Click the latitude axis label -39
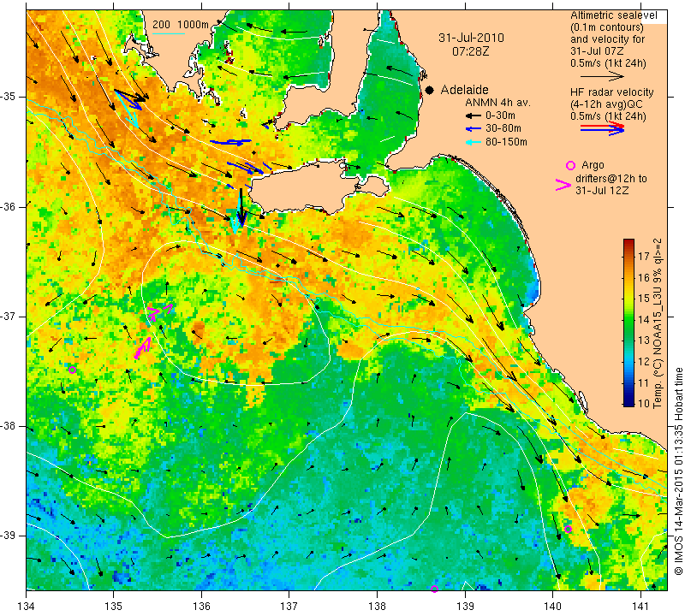This screenshot has width=685, height=616. [x=9, y=536]
